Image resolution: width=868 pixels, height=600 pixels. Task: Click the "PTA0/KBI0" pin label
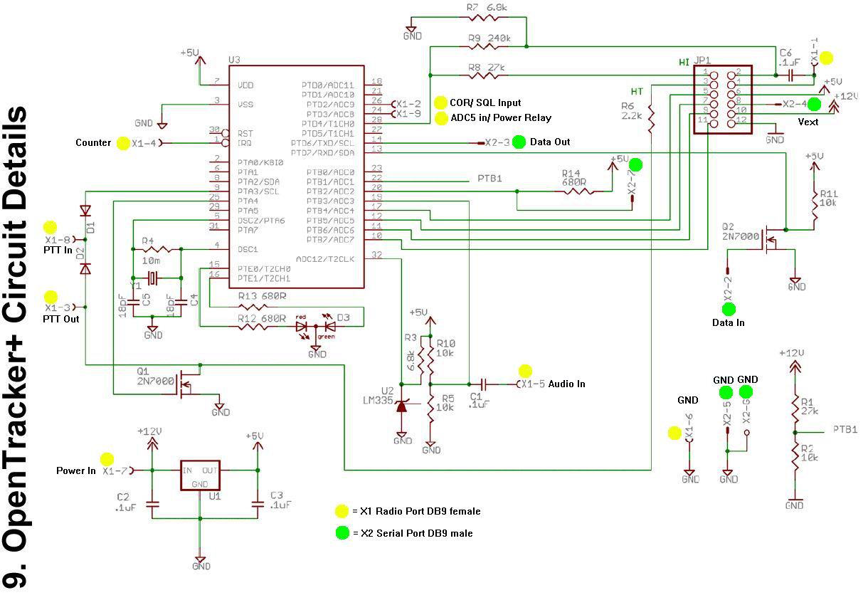(260, 162)
